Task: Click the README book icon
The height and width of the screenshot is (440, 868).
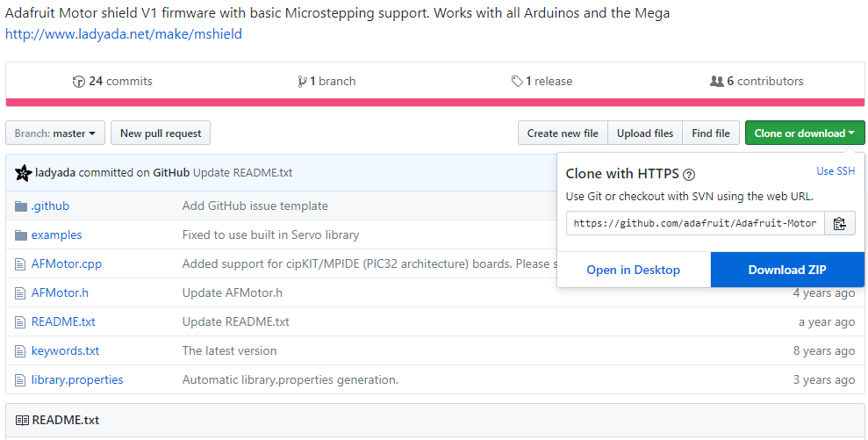Action: pos(22,421)
